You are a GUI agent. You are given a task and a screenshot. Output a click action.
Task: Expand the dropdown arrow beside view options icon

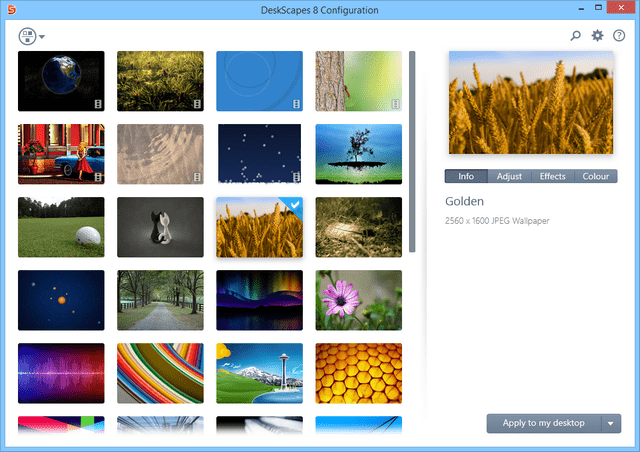(x=42, y=37)
